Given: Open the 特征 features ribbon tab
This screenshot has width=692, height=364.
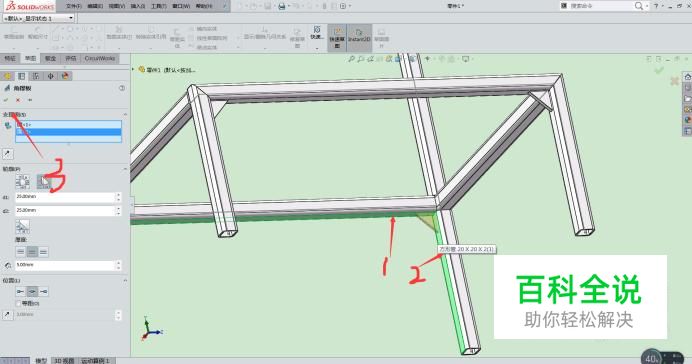Looking at the screenshot, I should point(10,58).
